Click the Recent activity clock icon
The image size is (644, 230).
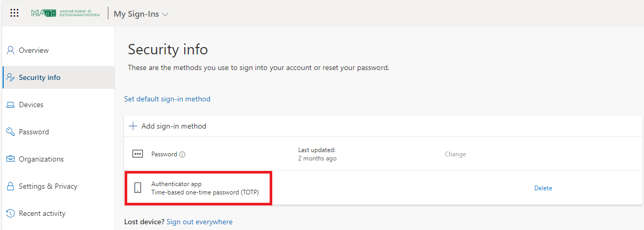click(10, 213)
